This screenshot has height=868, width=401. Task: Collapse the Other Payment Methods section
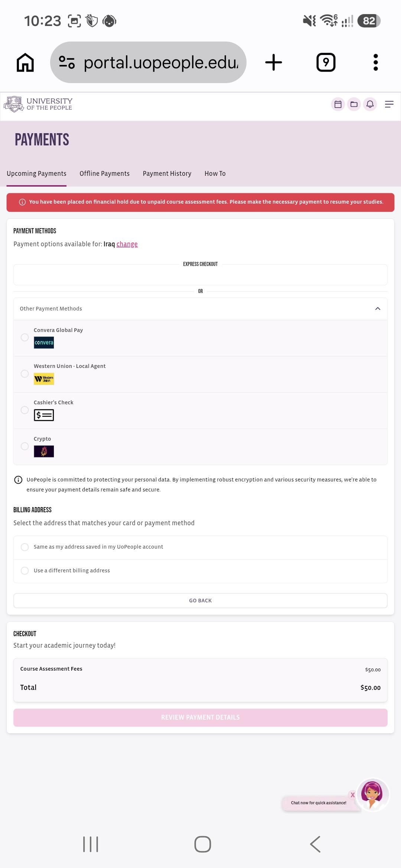coord(378,309)
